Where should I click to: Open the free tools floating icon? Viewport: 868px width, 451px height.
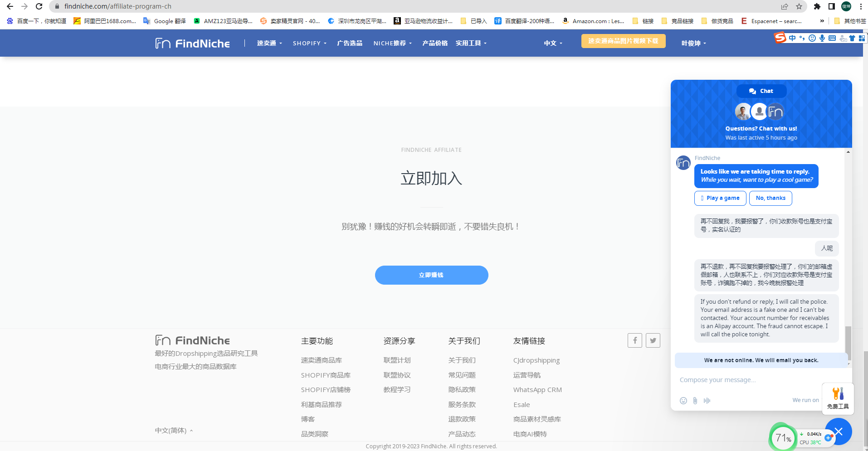point(838,398)
